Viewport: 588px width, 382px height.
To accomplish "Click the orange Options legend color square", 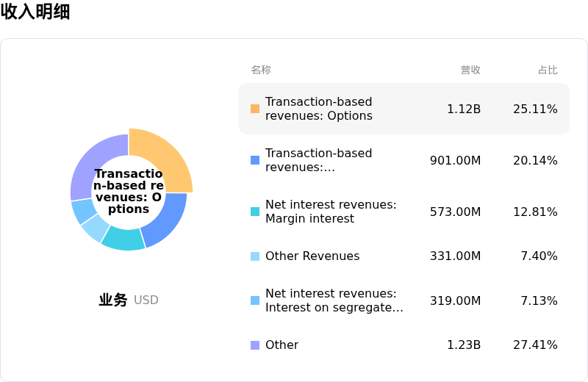I will 255,109.
